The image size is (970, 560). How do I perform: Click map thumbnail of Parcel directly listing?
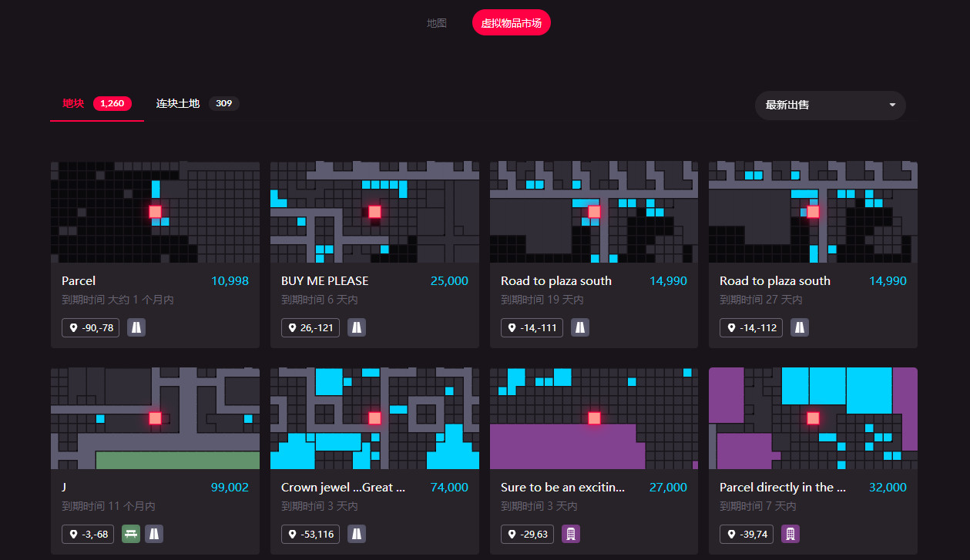point(813,418)
